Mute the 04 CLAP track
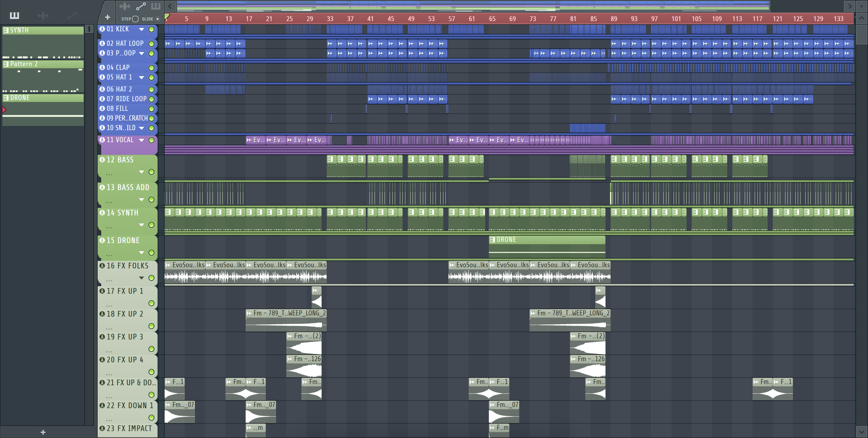Image resolution: width=868 pixels, height=438 pixels. tap(152, 68)
